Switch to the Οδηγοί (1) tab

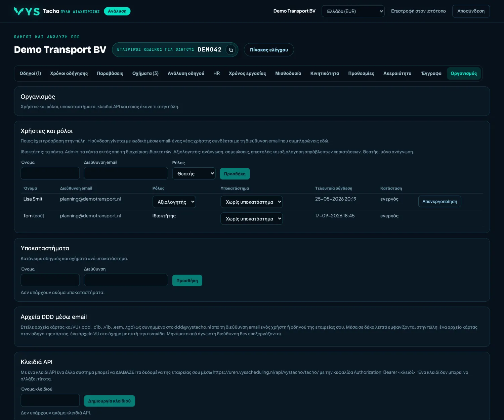coord(30,73)
